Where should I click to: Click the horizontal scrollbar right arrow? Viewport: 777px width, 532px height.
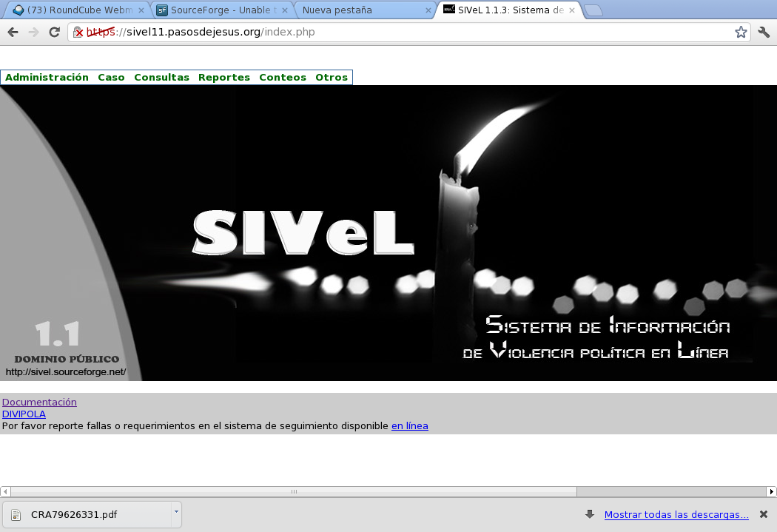772,491
